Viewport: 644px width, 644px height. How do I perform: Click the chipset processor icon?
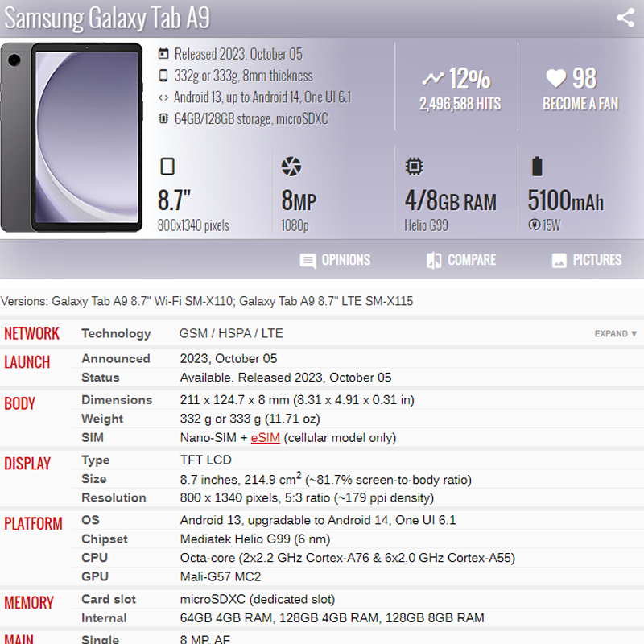(x=414, y=167)
